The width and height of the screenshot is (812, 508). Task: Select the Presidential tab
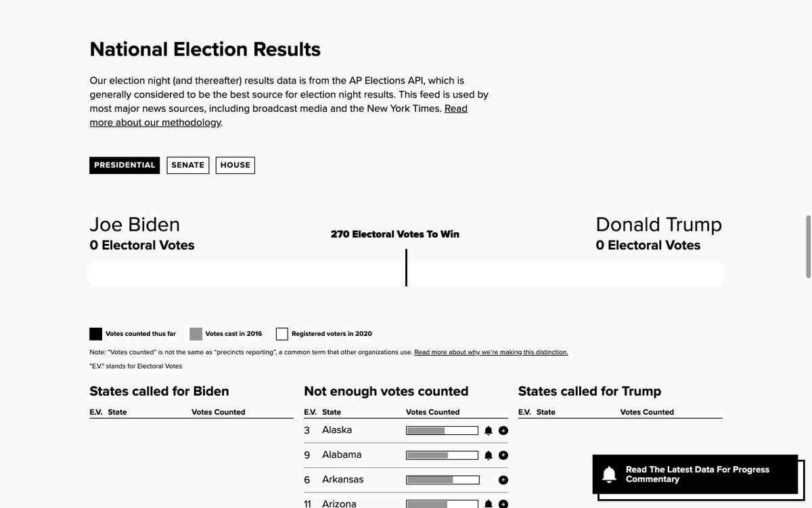[125, 165]
